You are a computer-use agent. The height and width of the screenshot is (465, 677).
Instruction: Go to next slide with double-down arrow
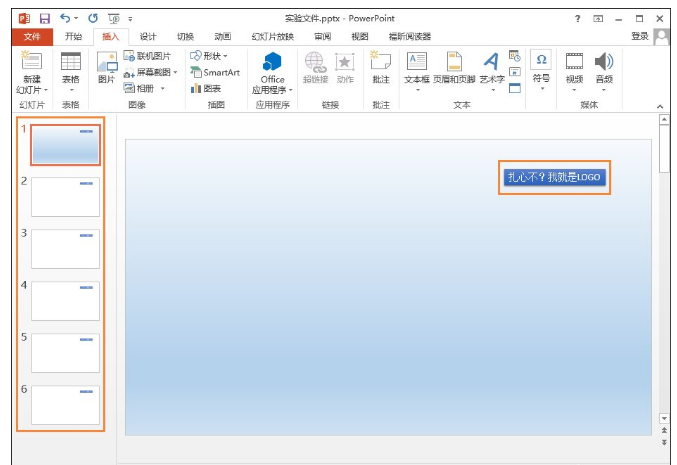(664, 443)
